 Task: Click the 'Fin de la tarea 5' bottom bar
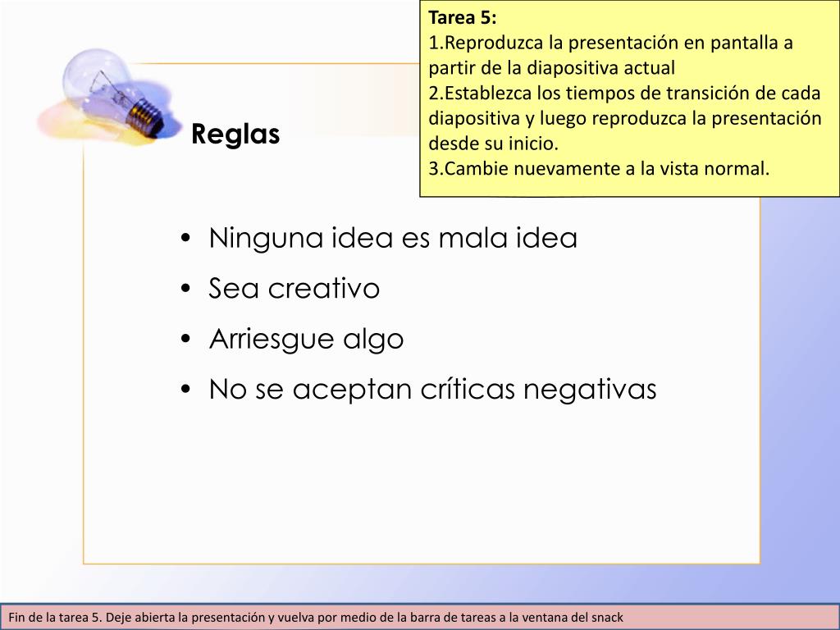(420, 617)
